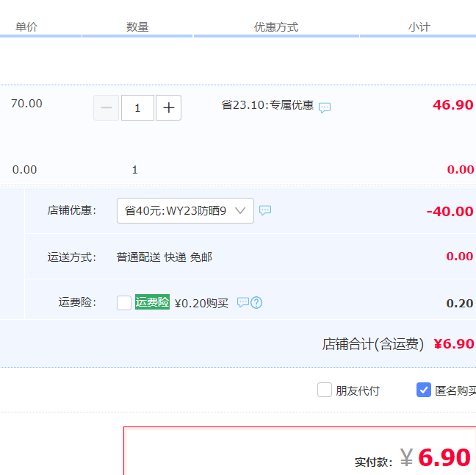Viewport: 476px width, 475px height.
Task: Click the 运送方式 label
Action: [72, 257]
